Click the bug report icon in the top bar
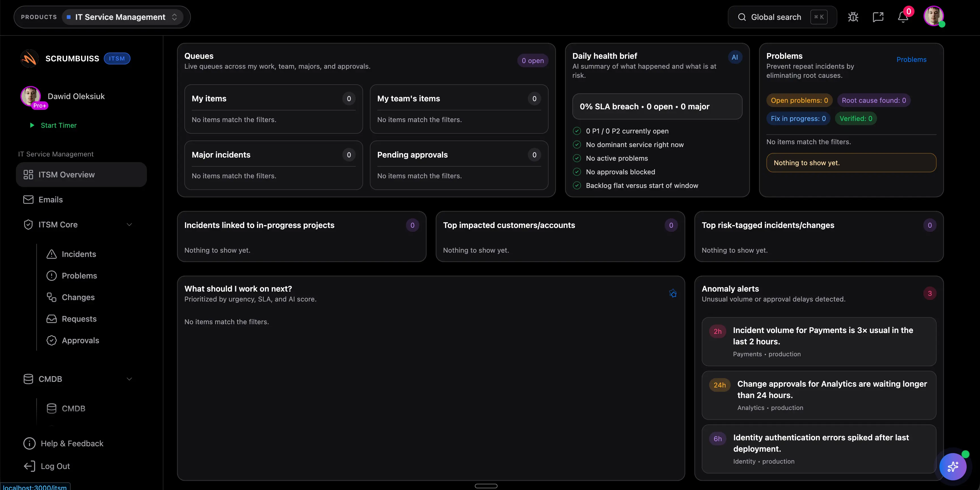 [x=853, y=17]
